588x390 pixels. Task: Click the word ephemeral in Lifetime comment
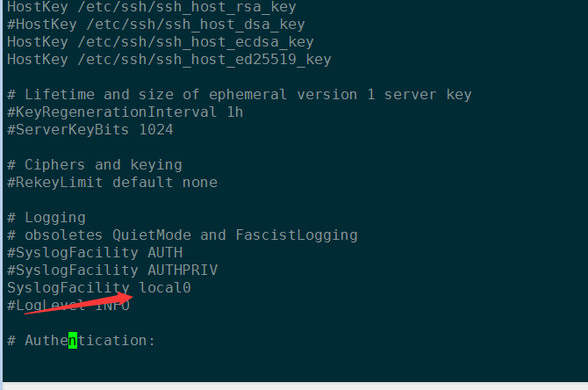(x=247, y=95)
